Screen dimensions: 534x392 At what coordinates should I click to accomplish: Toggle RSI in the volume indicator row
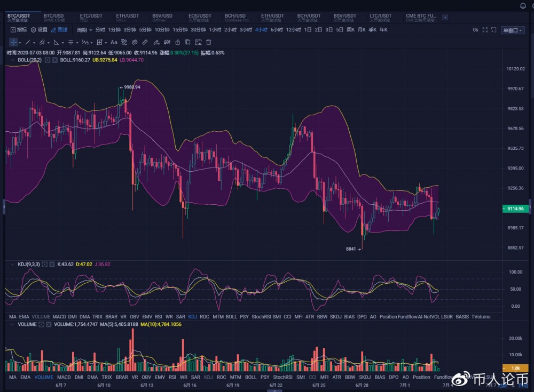tap(172, 377)
